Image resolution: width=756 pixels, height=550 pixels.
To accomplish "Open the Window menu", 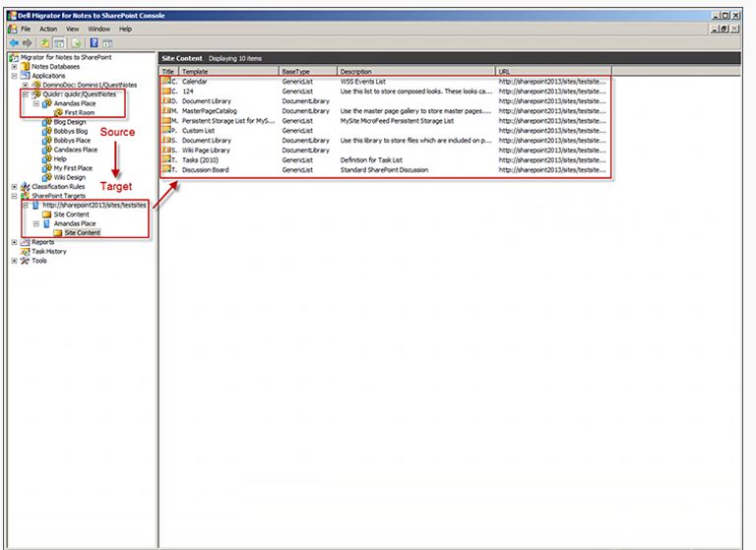I will tap(99, 29).
